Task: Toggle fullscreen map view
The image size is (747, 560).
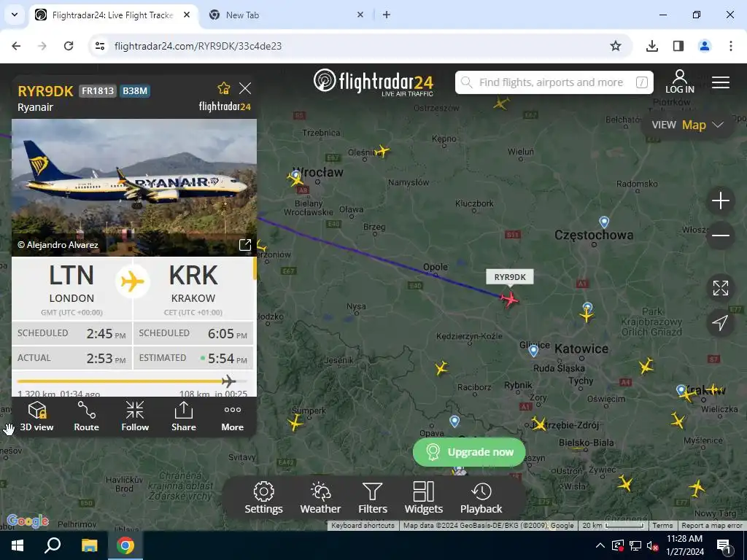Action: click(x=720, y=288)
